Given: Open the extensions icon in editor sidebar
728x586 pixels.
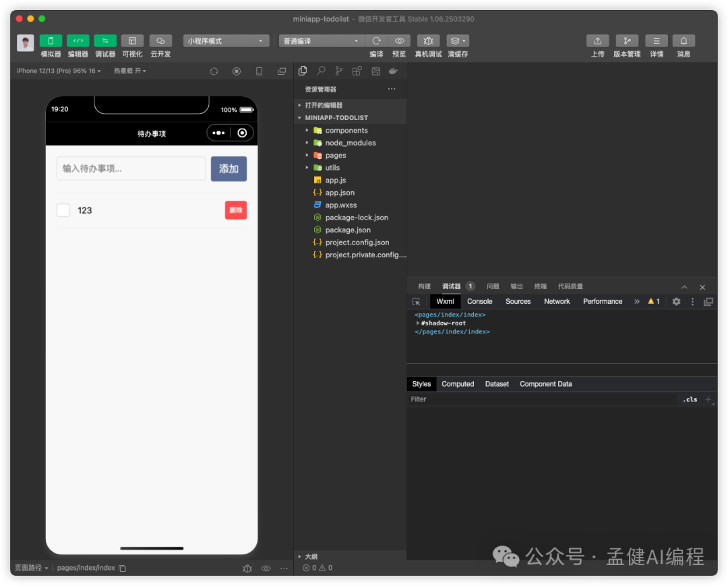Looking at the screenshot, I should pos(357,71).
